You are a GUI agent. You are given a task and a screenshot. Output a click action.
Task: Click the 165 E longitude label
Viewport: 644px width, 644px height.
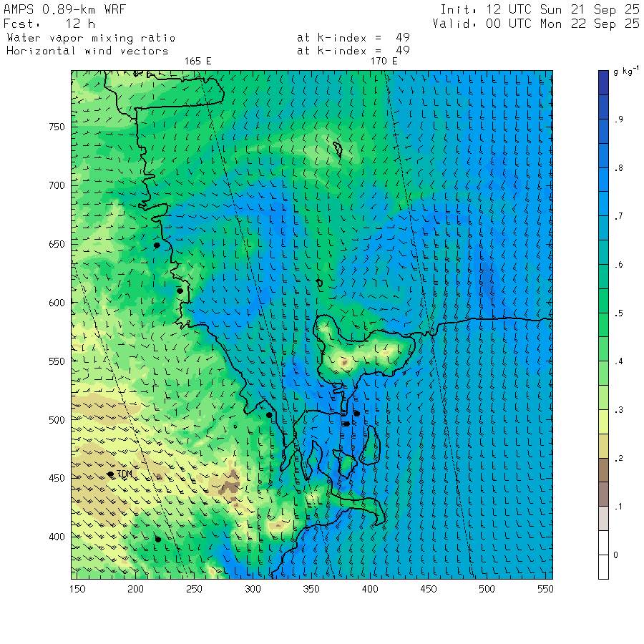[198, 62]
